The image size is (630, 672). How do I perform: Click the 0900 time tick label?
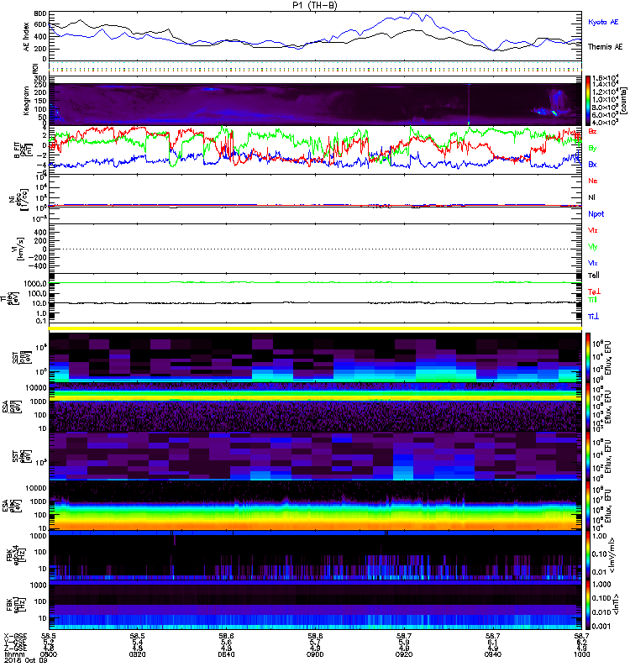(x=315, y=654)
